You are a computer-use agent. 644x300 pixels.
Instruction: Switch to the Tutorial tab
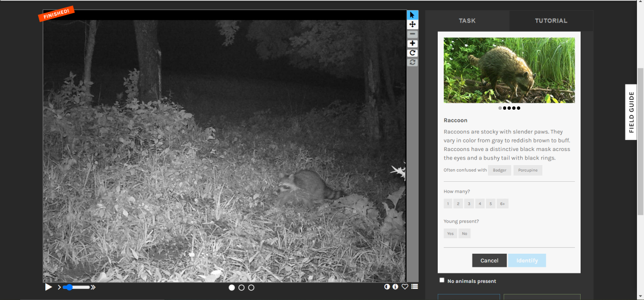click(551, 21)
